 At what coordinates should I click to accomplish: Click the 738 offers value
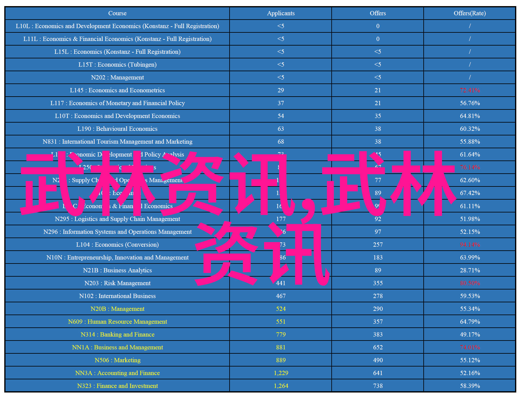point(378,386)
